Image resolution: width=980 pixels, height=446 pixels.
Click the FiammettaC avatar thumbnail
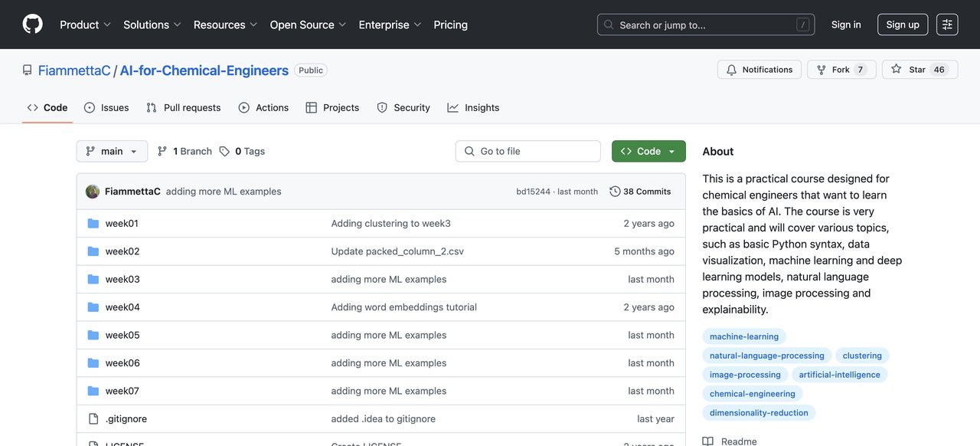(93, 192)
